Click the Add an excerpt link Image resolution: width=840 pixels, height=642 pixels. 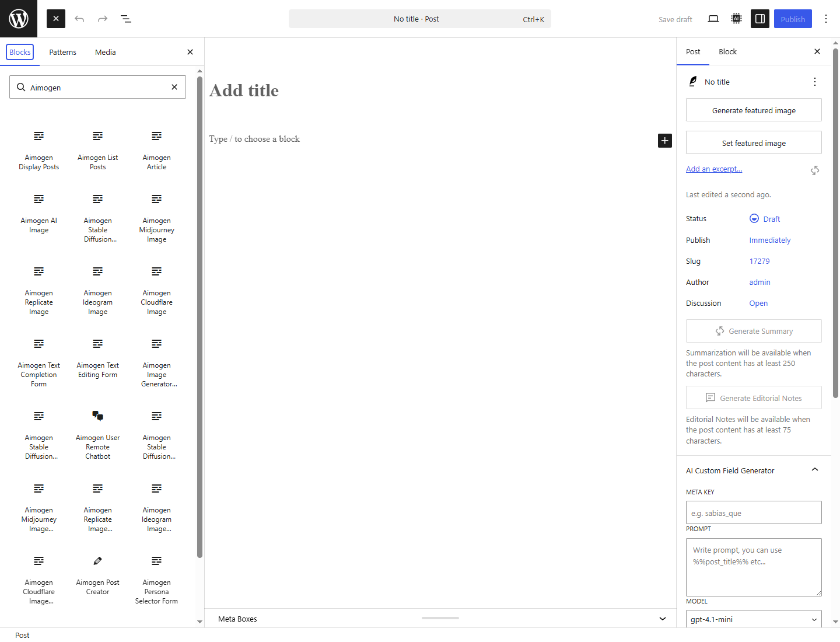tap(714, 169)
